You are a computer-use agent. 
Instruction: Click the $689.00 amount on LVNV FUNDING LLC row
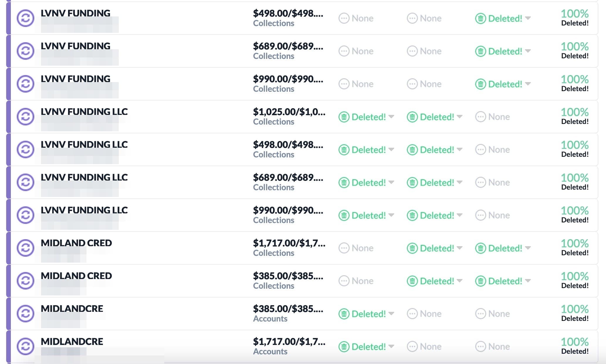pos(288,177)
